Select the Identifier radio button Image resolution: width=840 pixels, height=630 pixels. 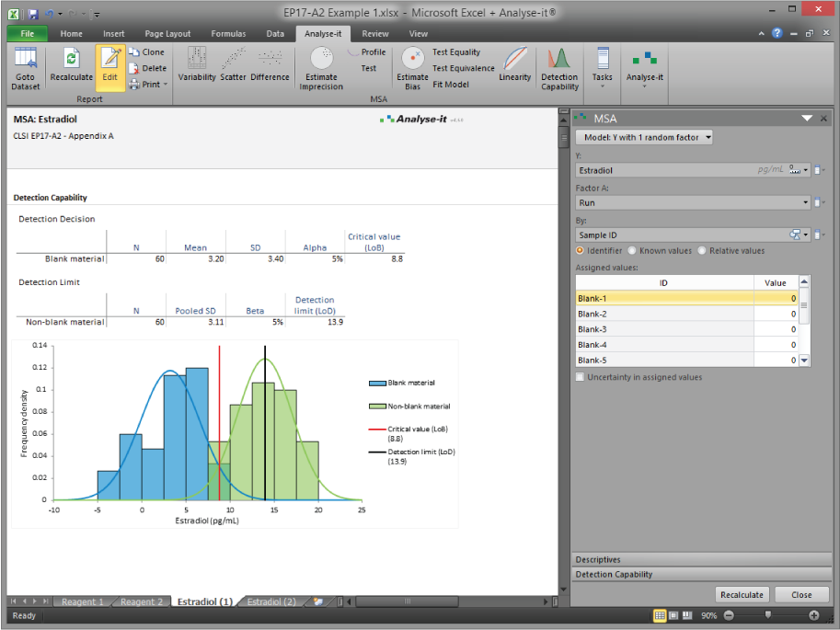click(x=581, y=250)
